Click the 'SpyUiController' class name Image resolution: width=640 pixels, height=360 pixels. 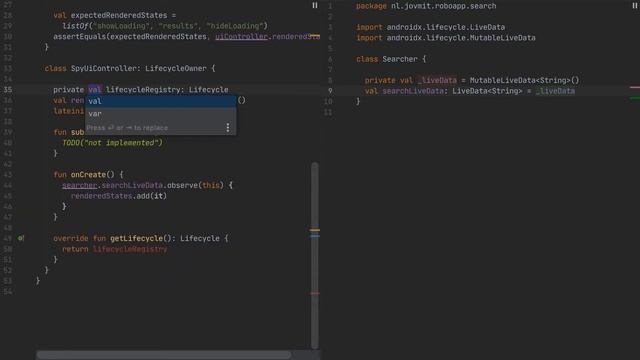tap(104, 69)
